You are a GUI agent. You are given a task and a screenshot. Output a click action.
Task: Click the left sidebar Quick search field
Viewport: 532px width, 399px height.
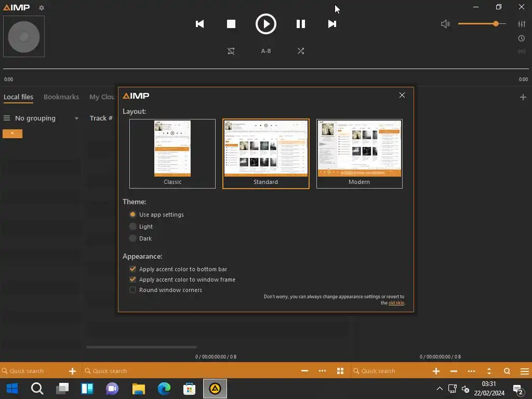click(x=34, y=371)
